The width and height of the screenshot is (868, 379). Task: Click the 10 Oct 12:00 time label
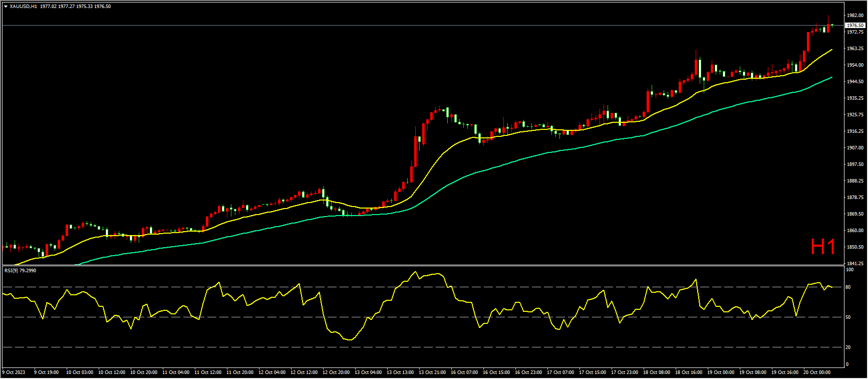pyautogui.click(x=111, y=372)
